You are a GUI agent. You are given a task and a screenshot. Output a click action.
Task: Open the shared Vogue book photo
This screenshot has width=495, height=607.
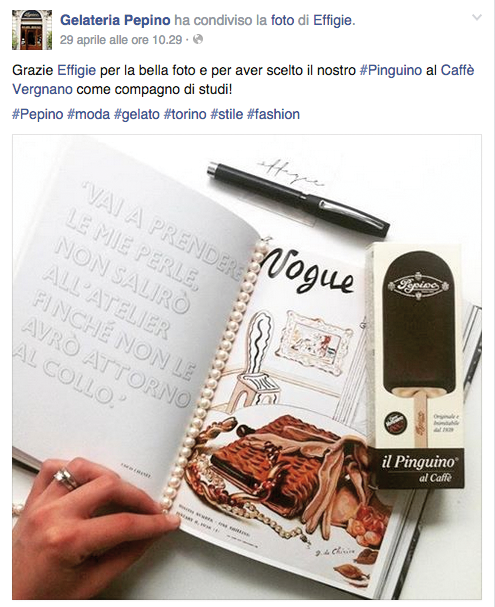(247, 367)
